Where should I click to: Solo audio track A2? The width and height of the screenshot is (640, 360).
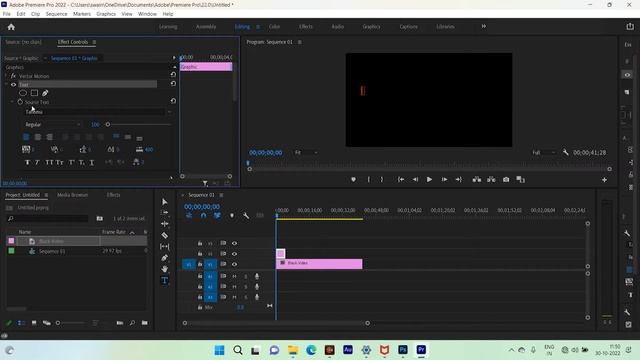tap(245, 287)
